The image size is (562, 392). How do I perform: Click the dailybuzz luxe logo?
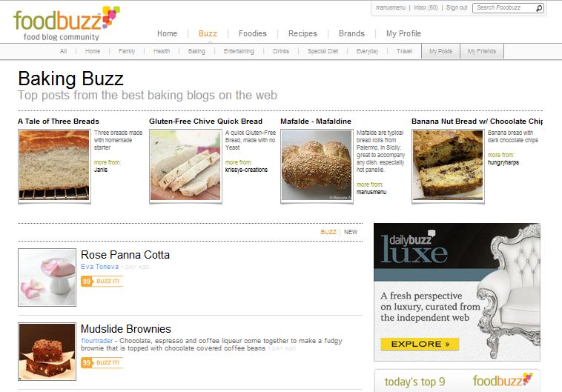tap(414, 248)
